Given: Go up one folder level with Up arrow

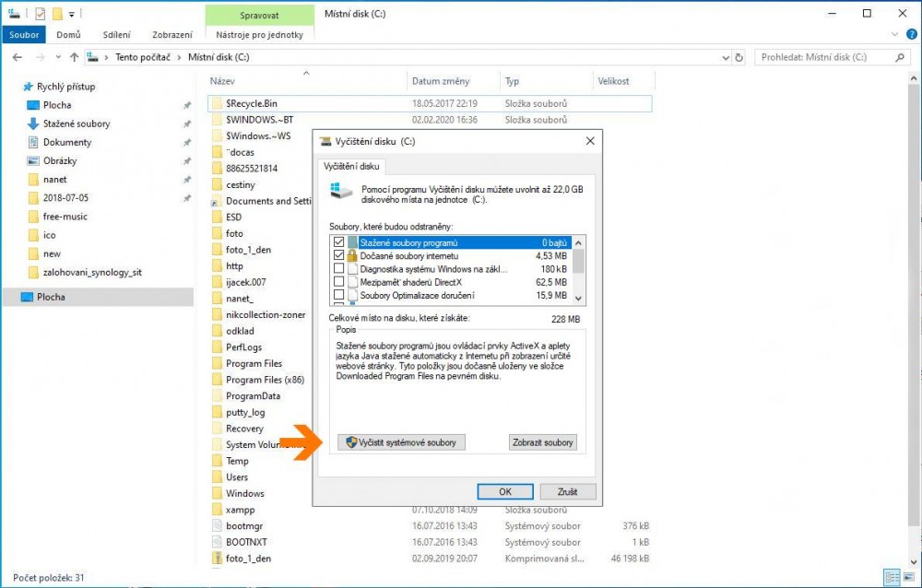Looking at the screenshot, I should coord(74,57).
